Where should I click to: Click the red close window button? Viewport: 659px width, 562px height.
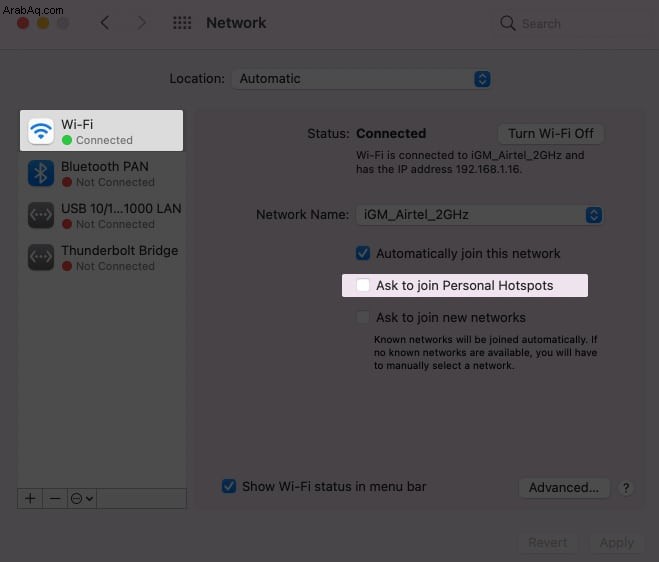[23, 23]
